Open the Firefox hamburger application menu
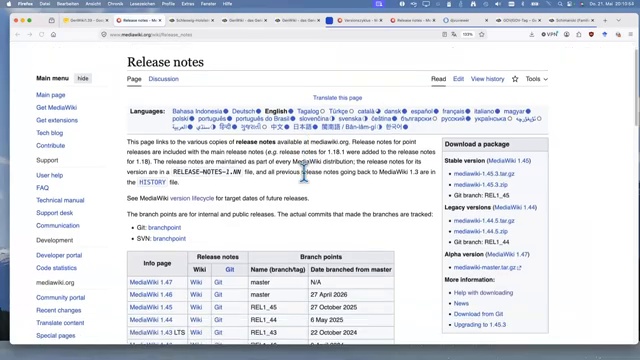 (631, 35)
